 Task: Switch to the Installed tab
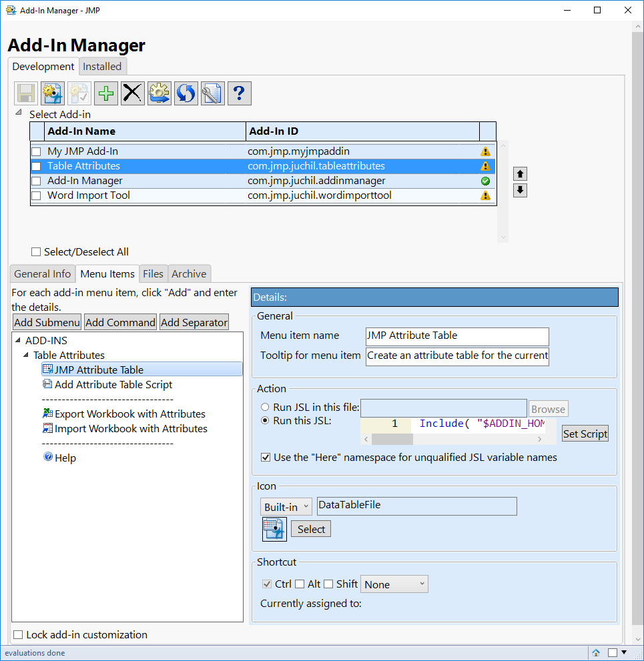[102, 67]
